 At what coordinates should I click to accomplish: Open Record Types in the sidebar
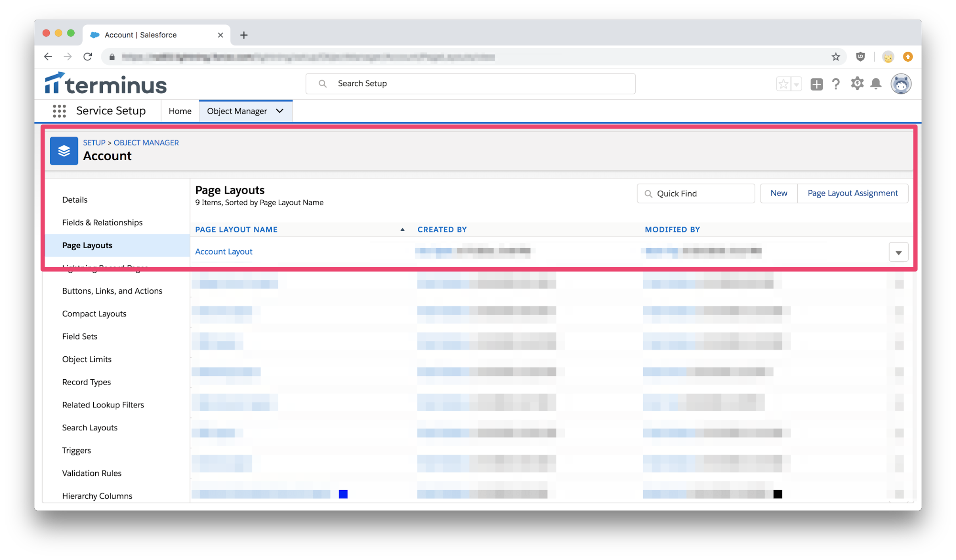pos(87,382)
